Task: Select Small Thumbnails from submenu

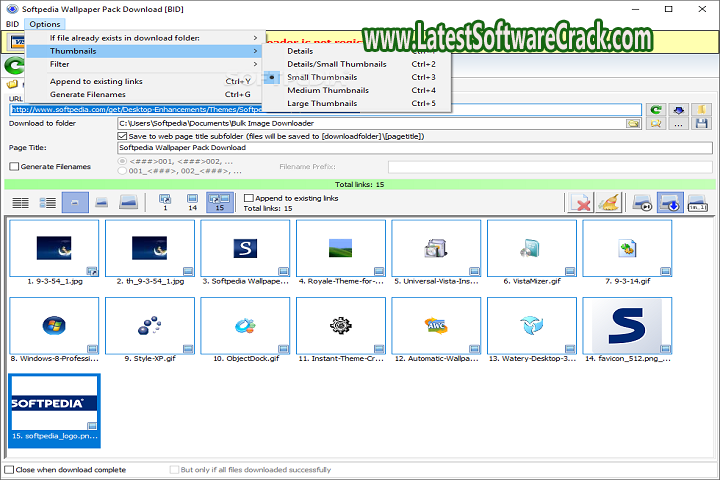Action: 356,77
